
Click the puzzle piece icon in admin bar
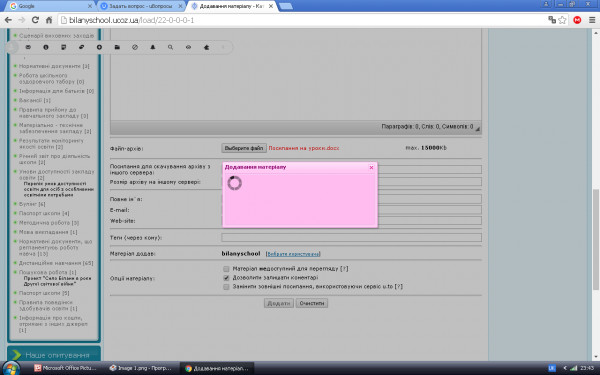pos(206,47)
